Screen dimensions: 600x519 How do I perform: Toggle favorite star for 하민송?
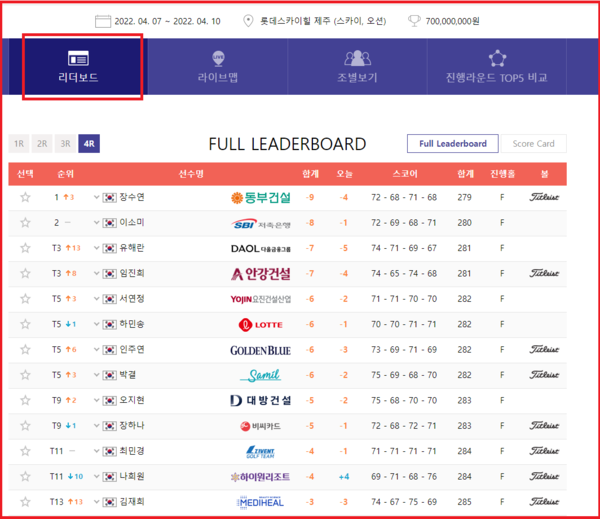pos(25,324)
